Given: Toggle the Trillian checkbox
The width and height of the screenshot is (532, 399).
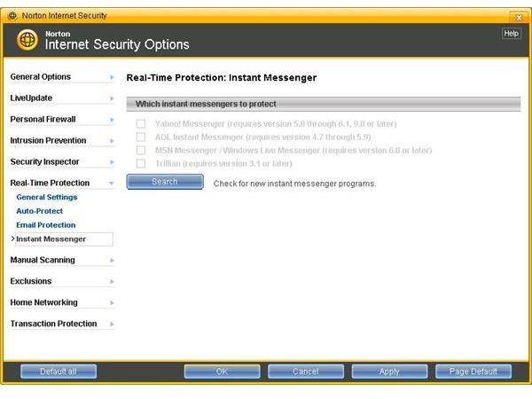Looking at the screenshot, I should 141,163.
